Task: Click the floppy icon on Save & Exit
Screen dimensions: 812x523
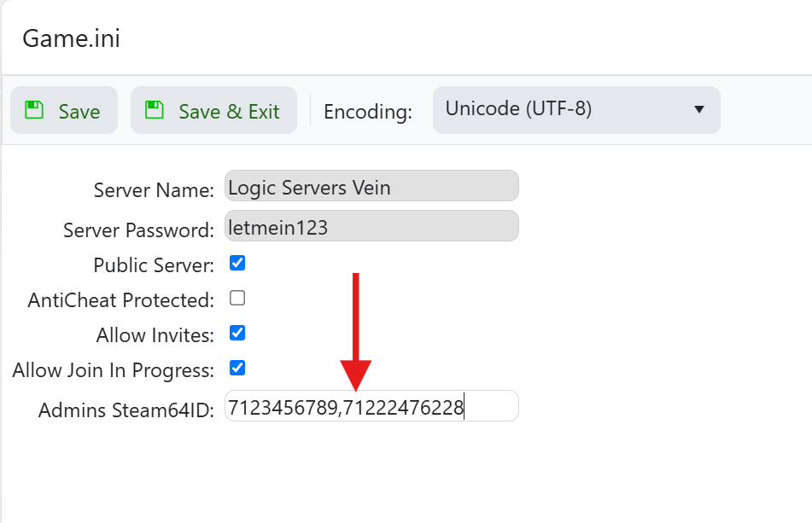Action: pyautogui.click(x=155, y=110)
